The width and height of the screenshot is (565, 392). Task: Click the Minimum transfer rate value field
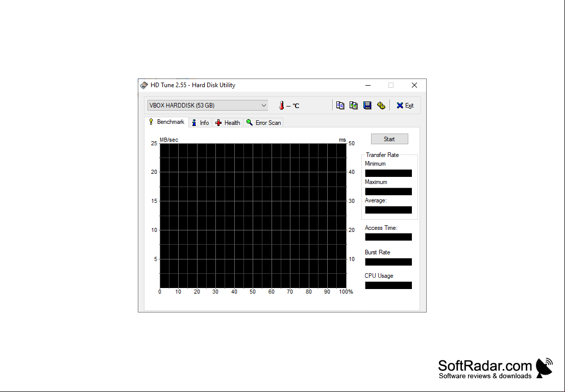388,173
